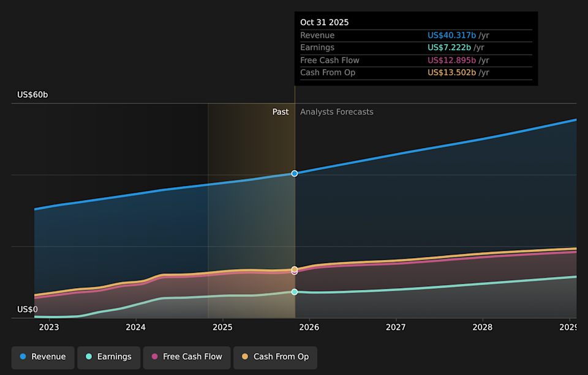Toggle the Revenue legend series
Viewport: 588px width, 375px height.
(43, 357)
